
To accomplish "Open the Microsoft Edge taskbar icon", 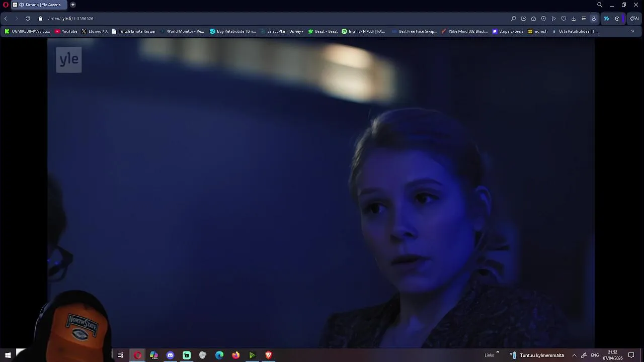I will (219, 355).
